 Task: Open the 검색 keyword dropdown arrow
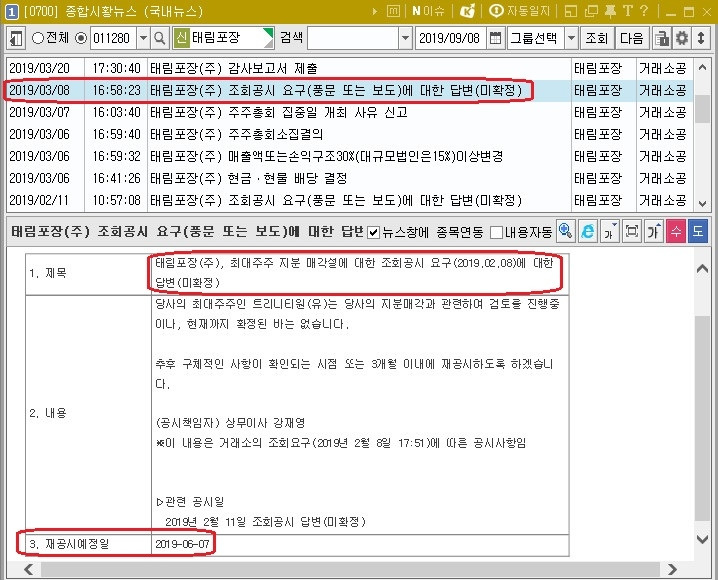[x=405, y=38]
